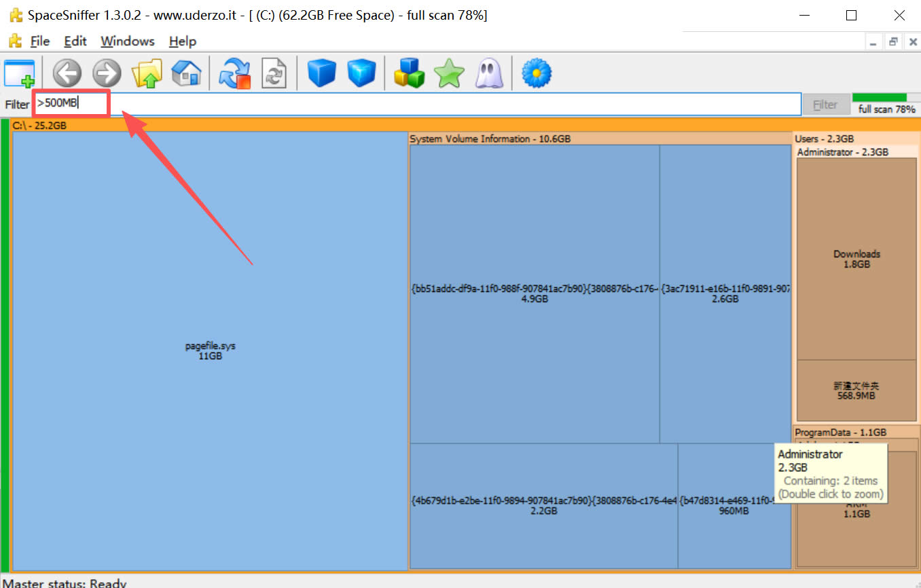Click the folder up-level icon

coord(147,73)
